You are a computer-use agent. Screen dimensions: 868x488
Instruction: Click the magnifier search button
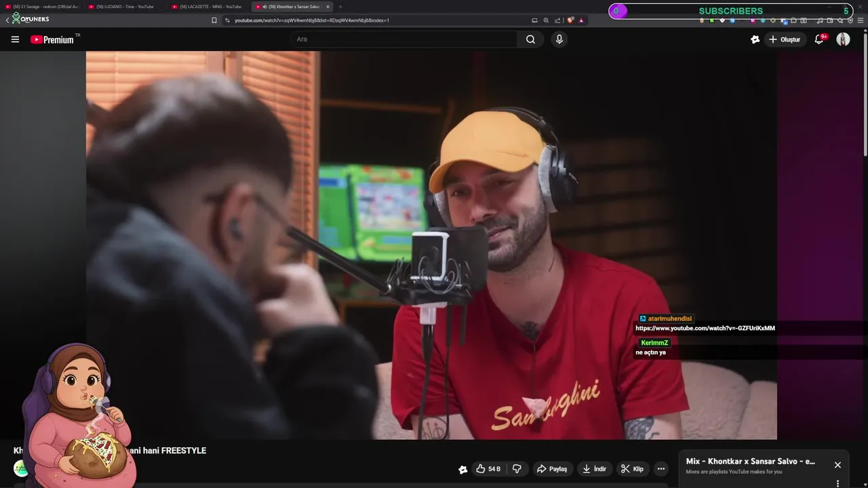coord(531,39)
